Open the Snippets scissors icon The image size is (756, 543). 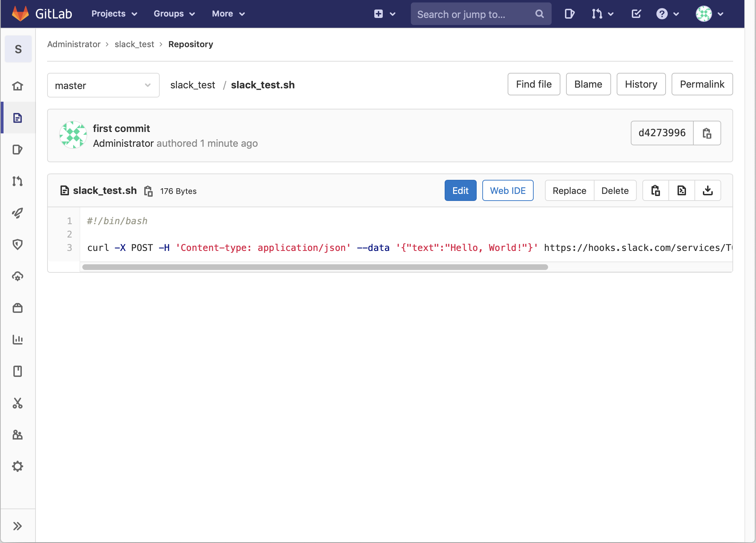[x=18, y=403]
